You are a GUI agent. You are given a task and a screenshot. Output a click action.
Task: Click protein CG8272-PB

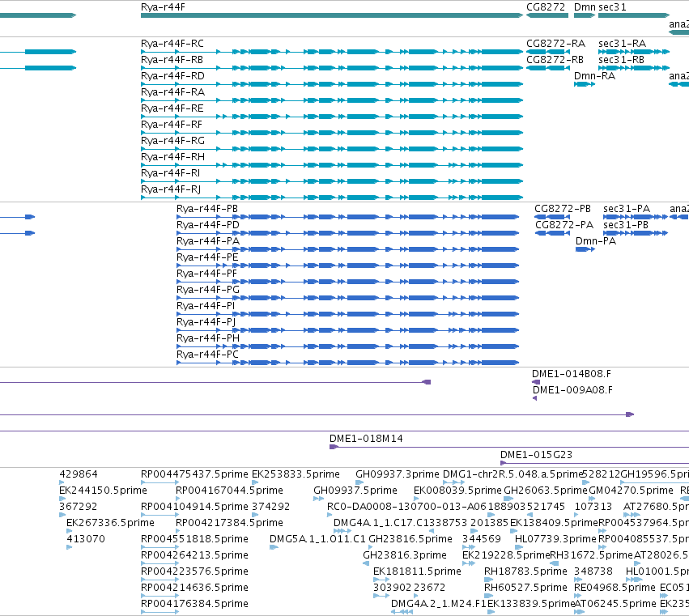[x=563, y=209]
